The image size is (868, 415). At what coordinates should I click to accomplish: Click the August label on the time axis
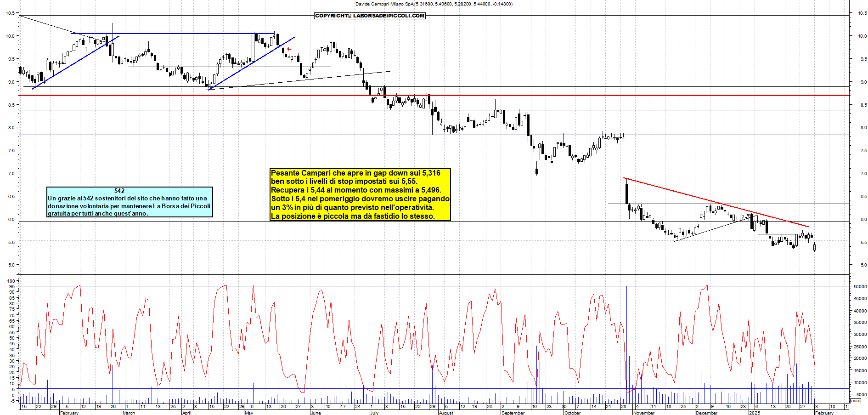click(446, 413)
